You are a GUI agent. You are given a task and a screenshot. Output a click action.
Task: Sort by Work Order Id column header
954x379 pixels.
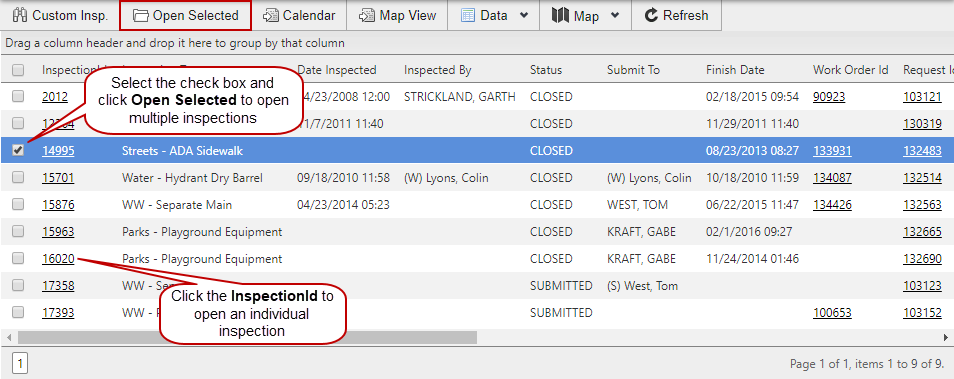coord(851,70)
